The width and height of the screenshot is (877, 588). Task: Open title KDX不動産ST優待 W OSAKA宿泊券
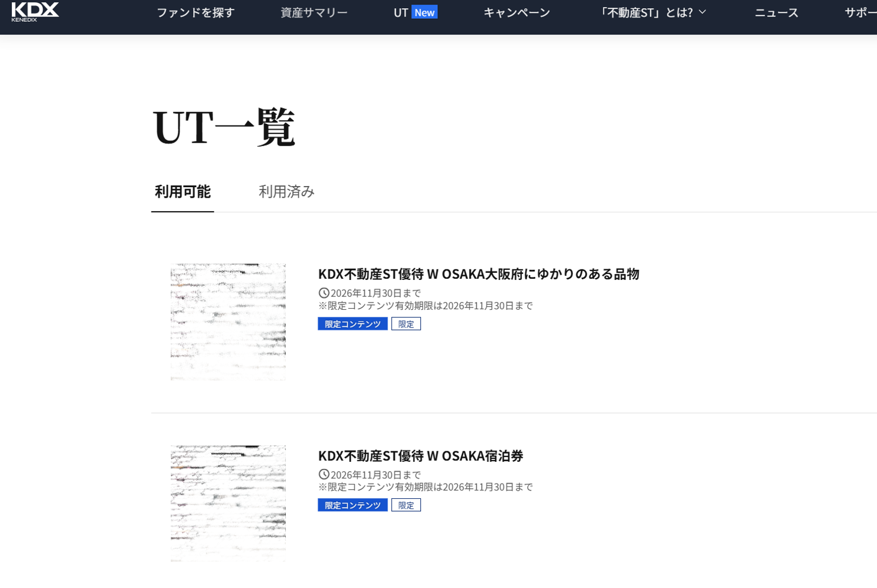point(420,456)
